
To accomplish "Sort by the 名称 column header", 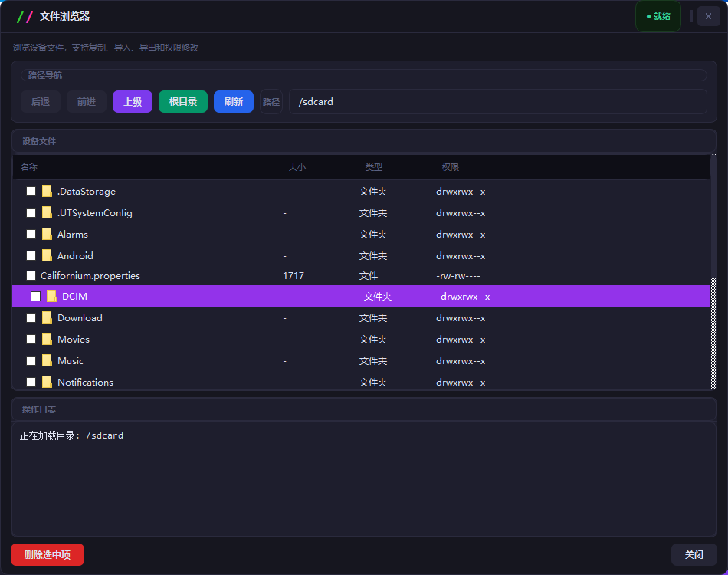I will 29,167.
